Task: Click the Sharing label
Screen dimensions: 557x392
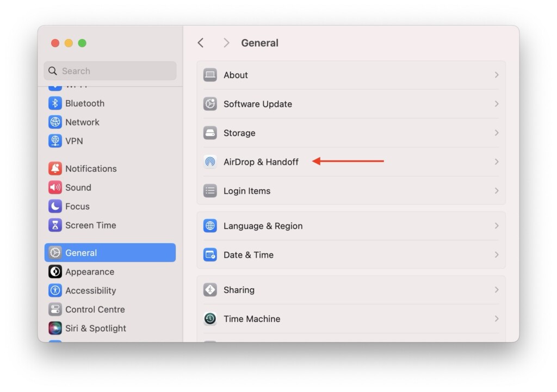Action: coord(239,290)
